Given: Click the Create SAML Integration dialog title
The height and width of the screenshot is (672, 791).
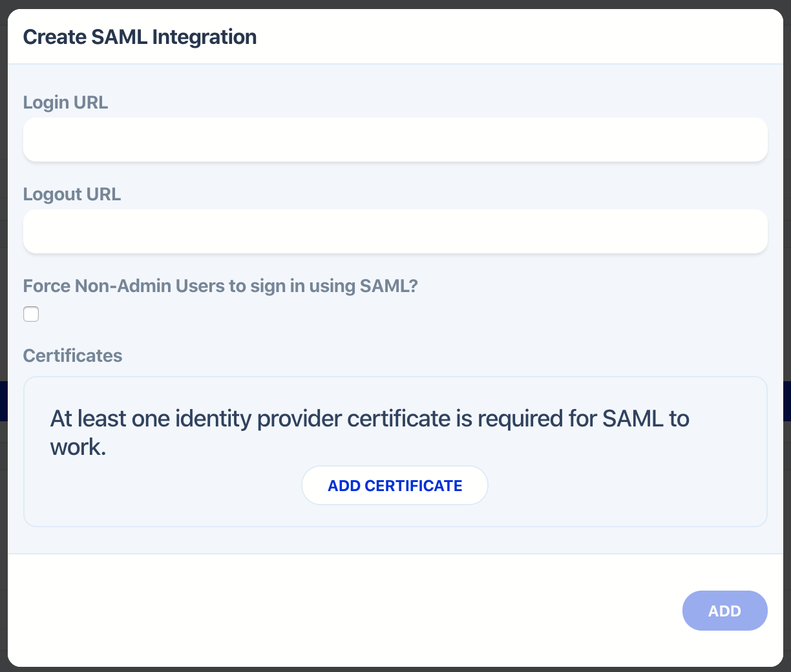Looking at the screenshot, I should [x=140, y=37].
